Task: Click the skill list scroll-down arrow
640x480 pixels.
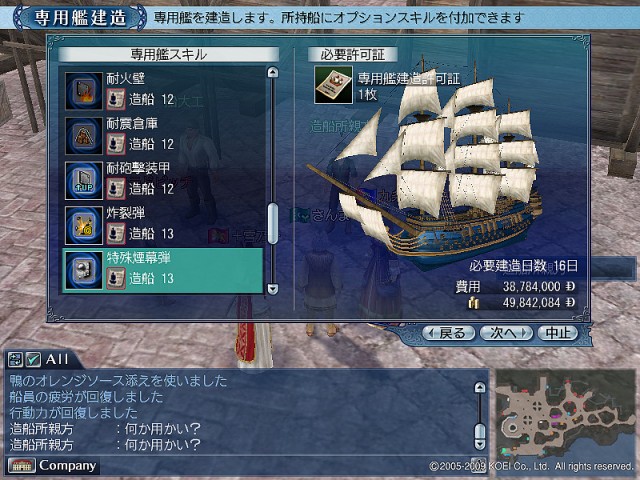Action: [272, 289]
